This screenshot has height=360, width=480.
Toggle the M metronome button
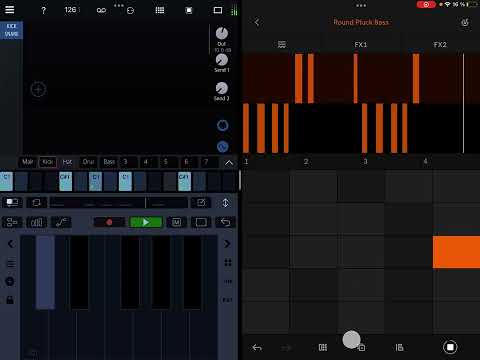(177, 222)
